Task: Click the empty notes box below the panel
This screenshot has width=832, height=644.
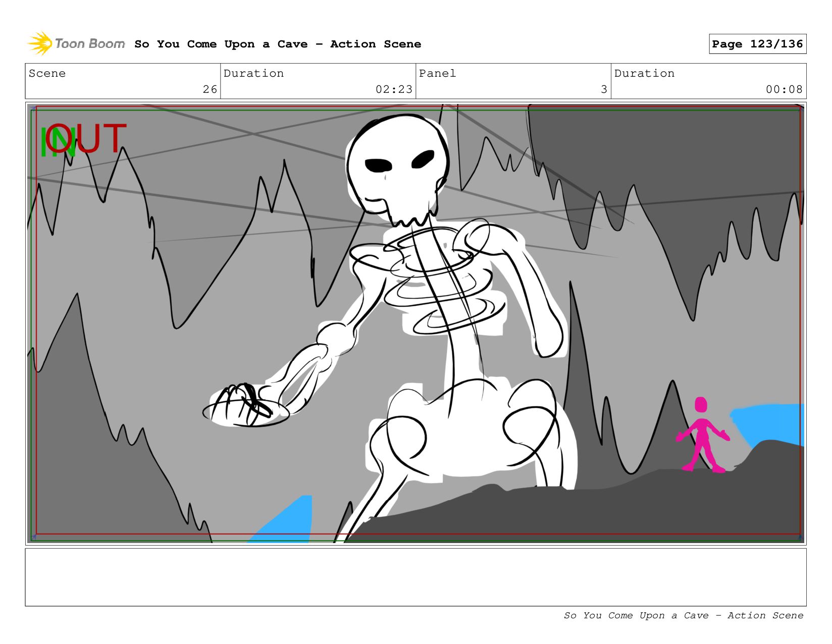Action: point(415,577)
